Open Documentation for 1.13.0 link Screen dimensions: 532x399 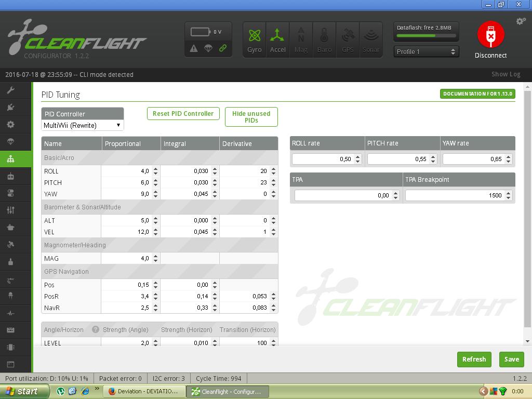[x=477, y=94]
